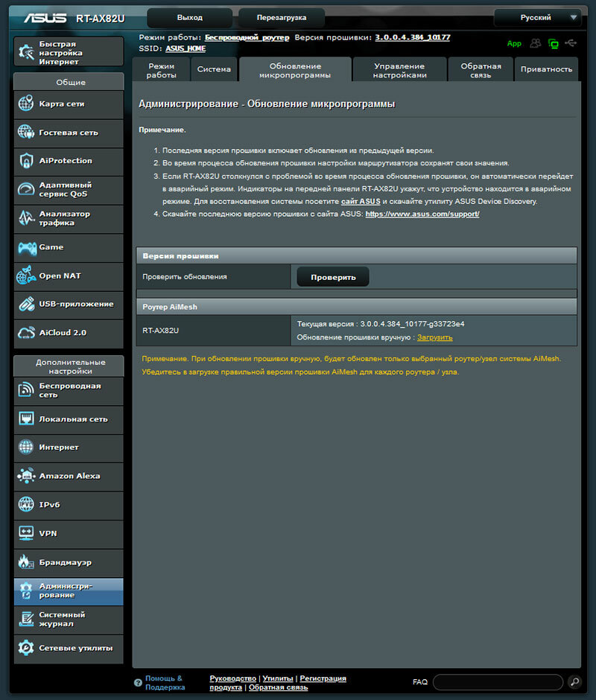Viewport: 596px width, 700px height.
Task: Select the Обновление микропрограммы tab
Action: point(295,70)
